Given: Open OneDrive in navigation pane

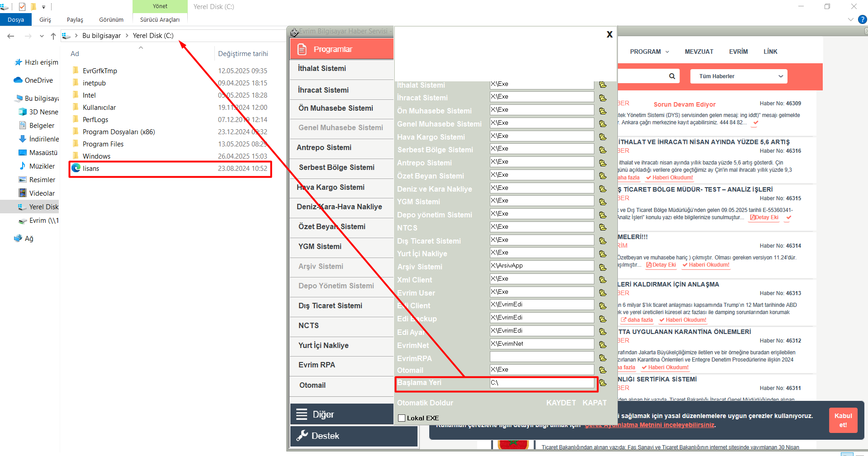Looking at the screenshot, I should point(33,80).
